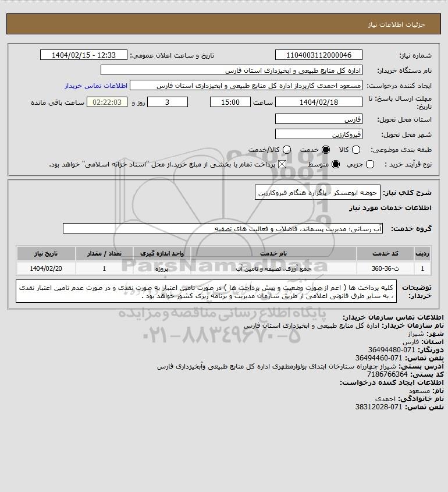Click the remaining time field 02:22:03
The height and width of the screenshot is (492, 448).
point(107,102)
